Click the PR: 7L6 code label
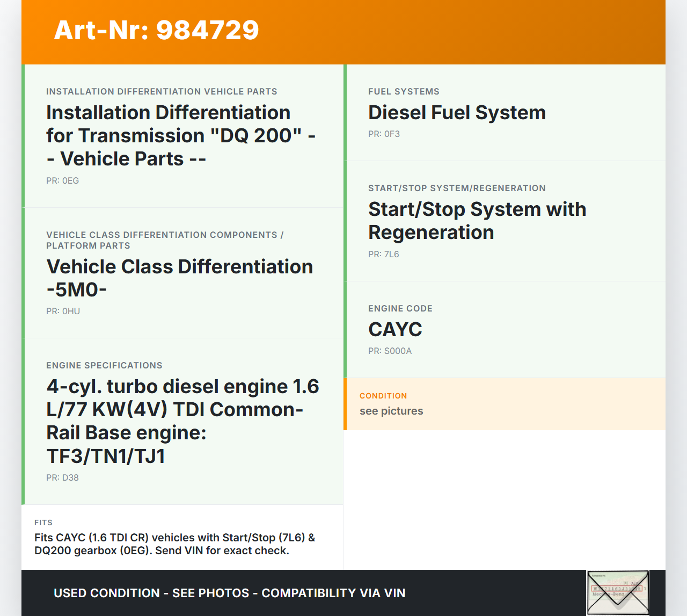The height and width of the screenshot is (616, 687). [383, 255]
